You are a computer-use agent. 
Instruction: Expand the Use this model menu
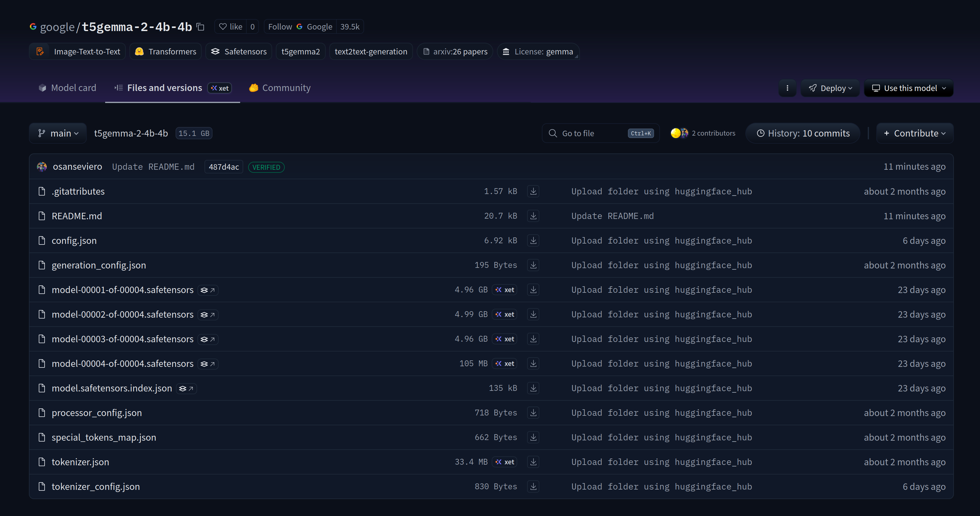(908, 88)
